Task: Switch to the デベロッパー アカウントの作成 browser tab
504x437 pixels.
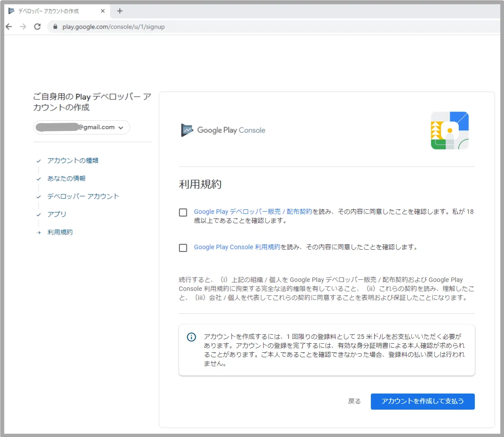Action: point(57,11)
